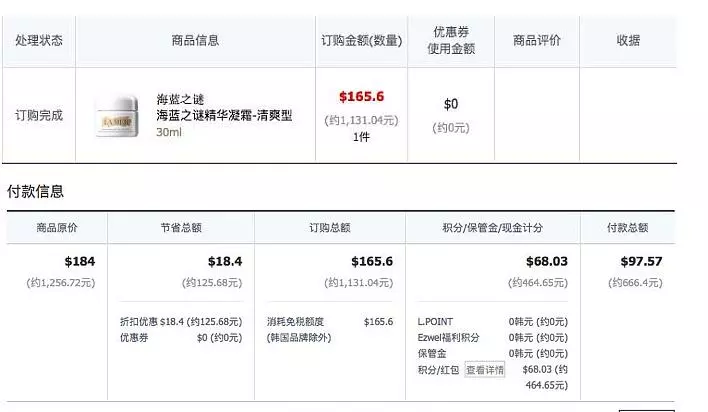This screenshot has height=412, width=708.
Task: Click the 商品评价 column header
Action: tap(537, 41)
